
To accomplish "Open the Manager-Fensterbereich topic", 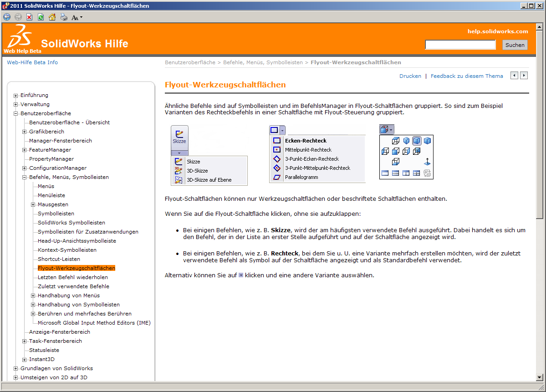I will pyautogui.click(x=61, y=141).
